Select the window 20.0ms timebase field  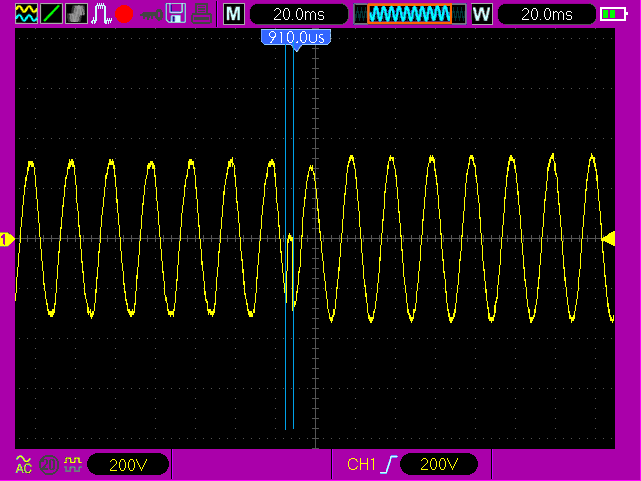[x=546, y=14]
